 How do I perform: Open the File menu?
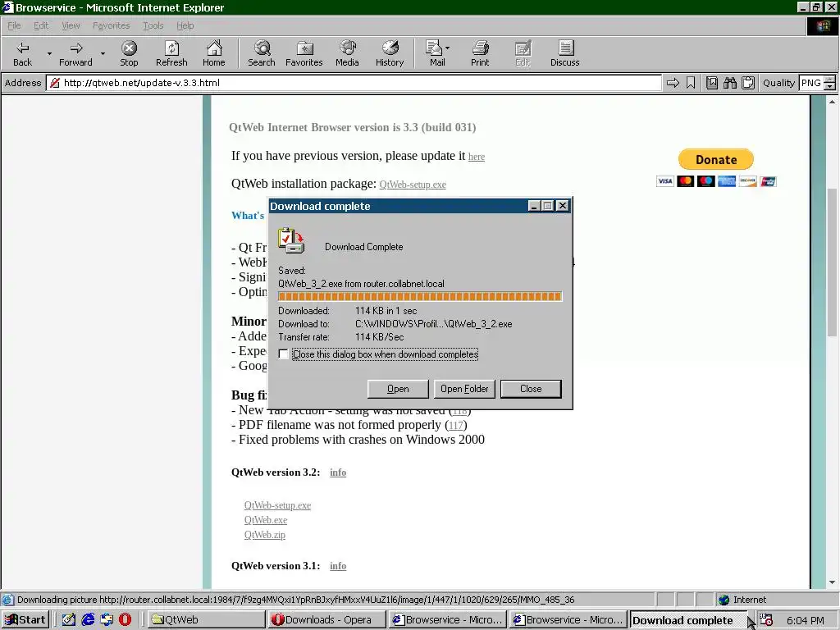pos(14,25)
